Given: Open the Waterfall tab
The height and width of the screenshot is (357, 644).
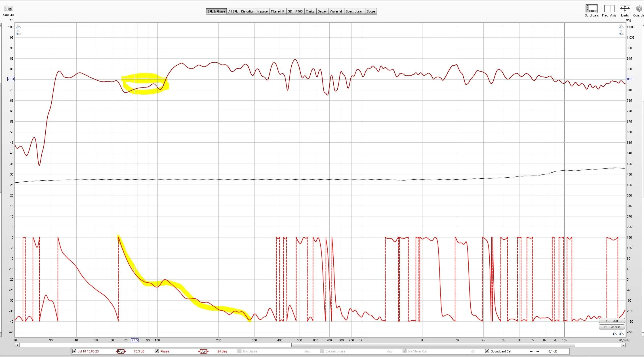Looking at the screenshot, I should click(x=336, y=11).
